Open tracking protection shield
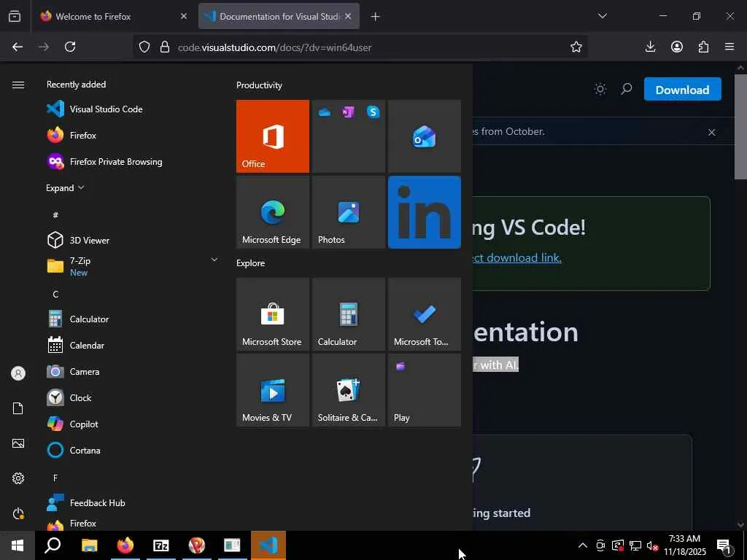The height and width of the screenshot is (560, 747). click(144, 47)
